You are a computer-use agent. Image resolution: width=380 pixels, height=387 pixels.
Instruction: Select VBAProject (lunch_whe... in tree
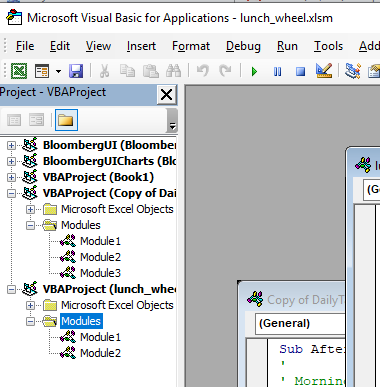109,289
